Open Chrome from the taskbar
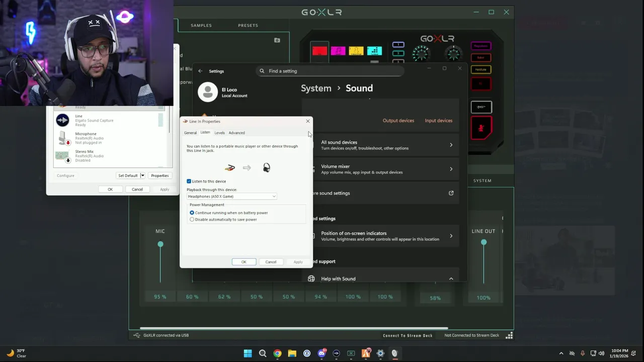Screen dimensions: 644x362 coord(277,353)
